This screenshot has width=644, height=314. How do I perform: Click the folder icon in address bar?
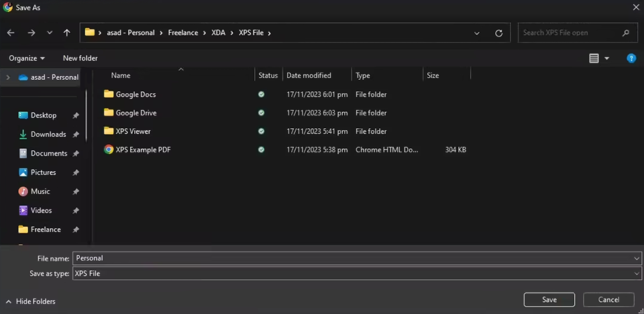(89, 32)
